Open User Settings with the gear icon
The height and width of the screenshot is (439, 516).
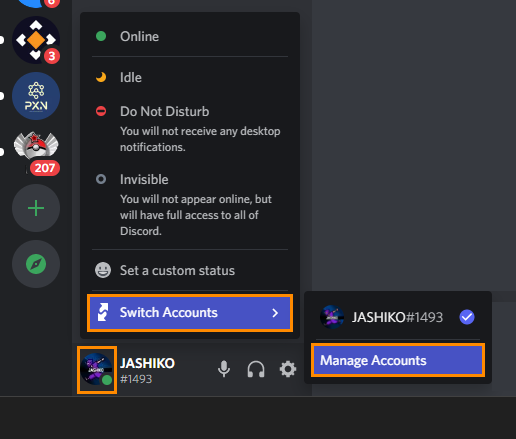click(288, 369)
